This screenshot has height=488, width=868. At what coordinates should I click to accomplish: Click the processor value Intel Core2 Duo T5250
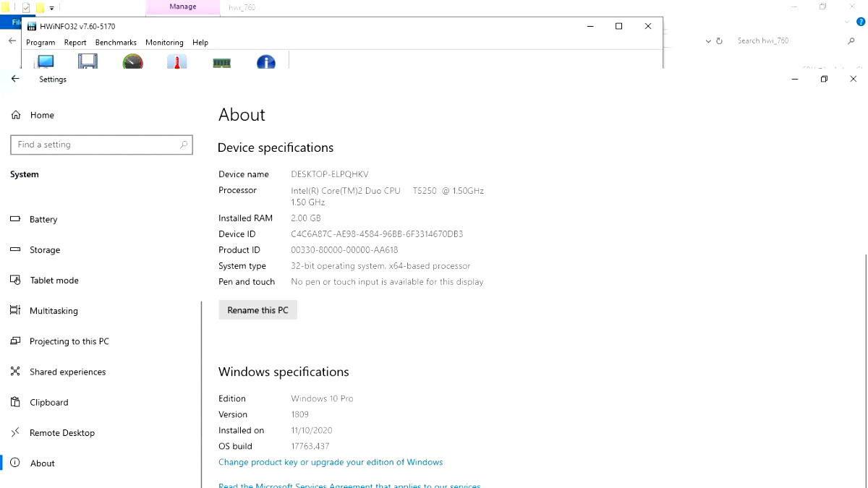(x=387, y=196)
